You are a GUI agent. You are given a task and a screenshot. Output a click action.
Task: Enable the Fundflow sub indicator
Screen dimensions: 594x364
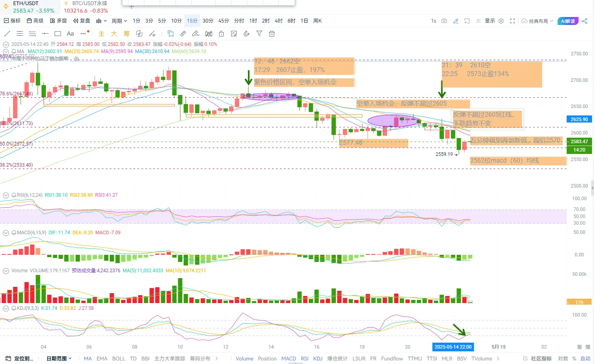(392, 358)
